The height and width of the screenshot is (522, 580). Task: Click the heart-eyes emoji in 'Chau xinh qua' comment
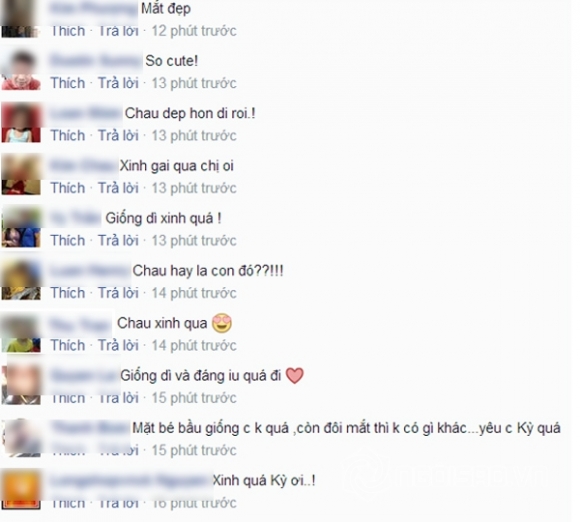(x=222, y=323)
